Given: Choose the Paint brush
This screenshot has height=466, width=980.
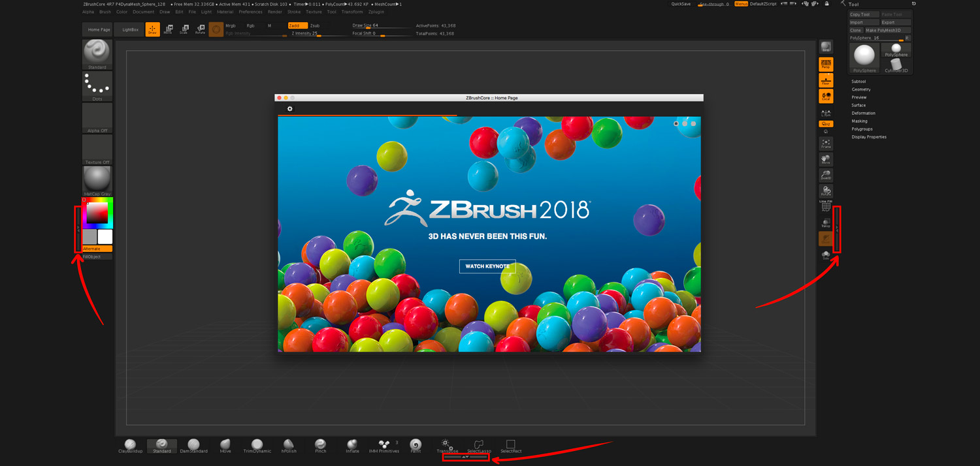Looking at the screenshot, I should coord(416,446).
